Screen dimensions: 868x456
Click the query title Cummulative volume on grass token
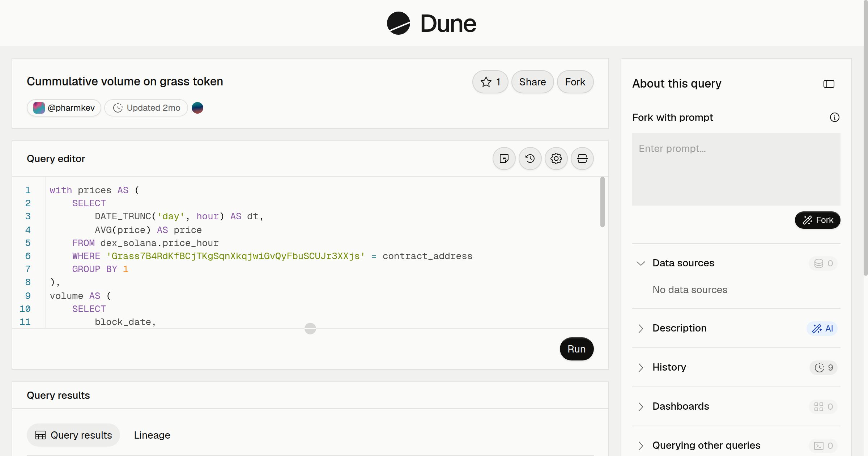[125, 81]
